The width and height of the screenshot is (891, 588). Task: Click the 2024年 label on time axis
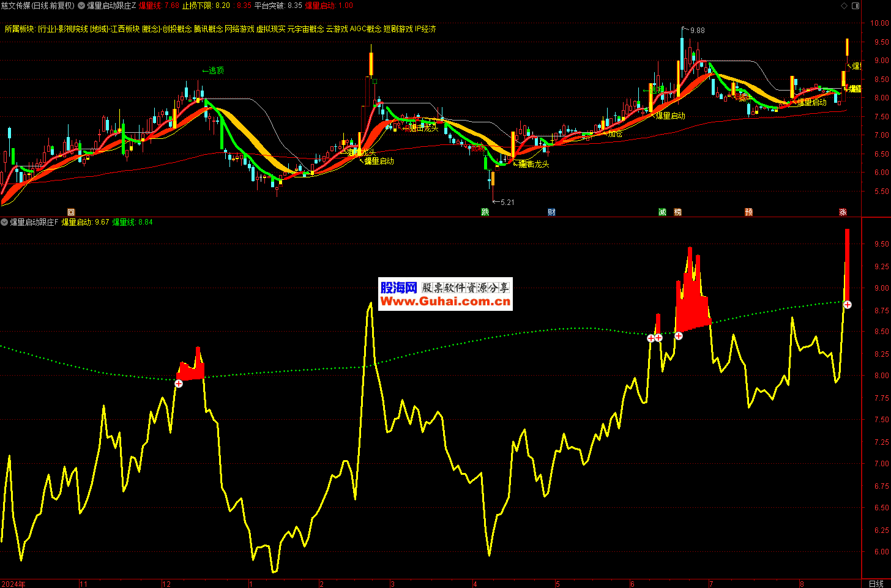(13, 584)
